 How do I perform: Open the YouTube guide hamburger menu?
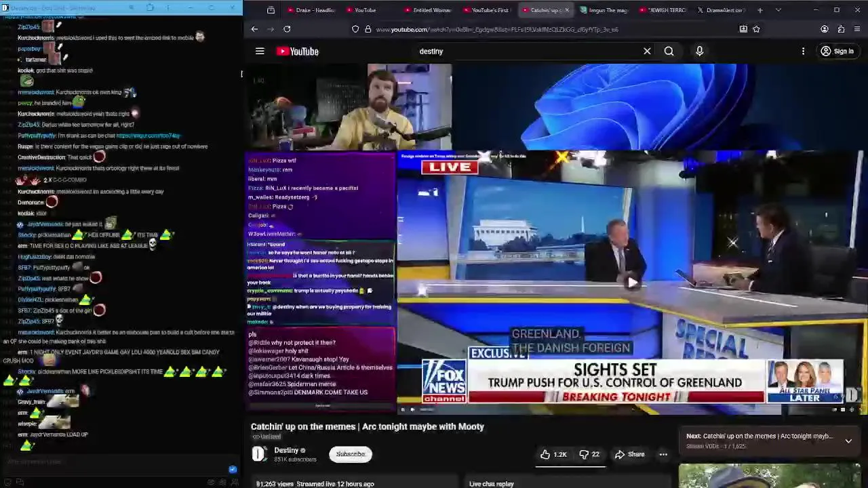click(260, 51)
